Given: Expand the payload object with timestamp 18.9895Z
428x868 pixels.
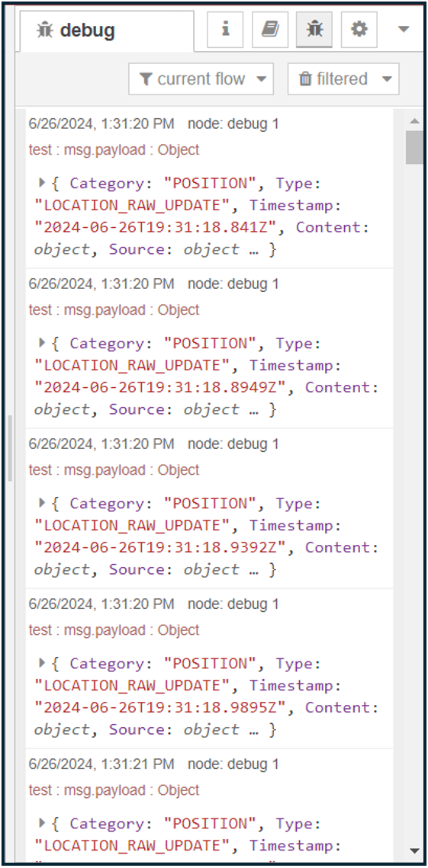Looking at the screenshot, I should 42,663.
